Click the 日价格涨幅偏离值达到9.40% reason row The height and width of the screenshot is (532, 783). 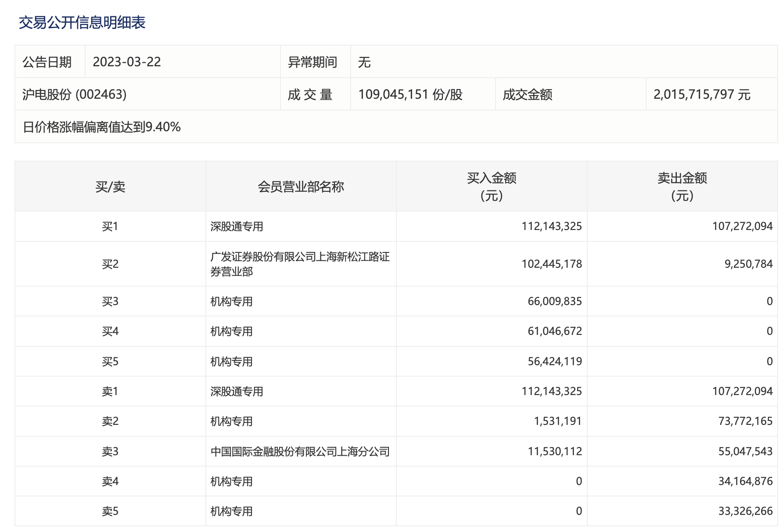[102, 127]
